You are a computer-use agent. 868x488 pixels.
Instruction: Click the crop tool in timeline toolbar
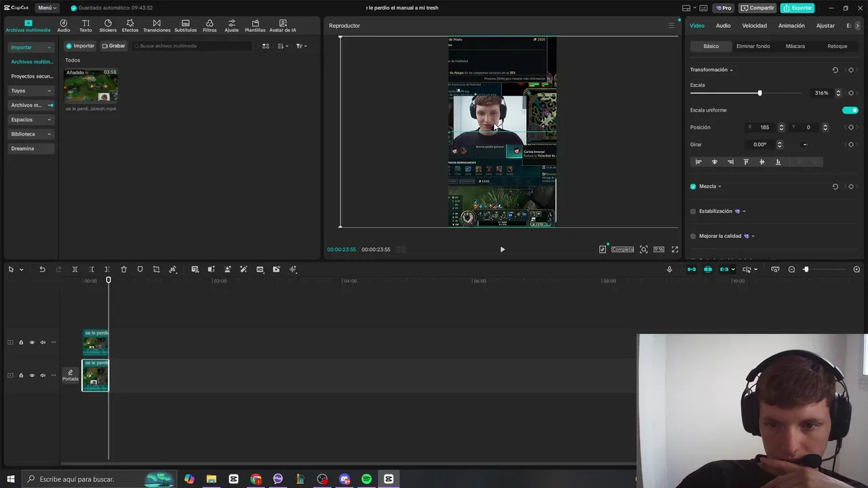156,269
